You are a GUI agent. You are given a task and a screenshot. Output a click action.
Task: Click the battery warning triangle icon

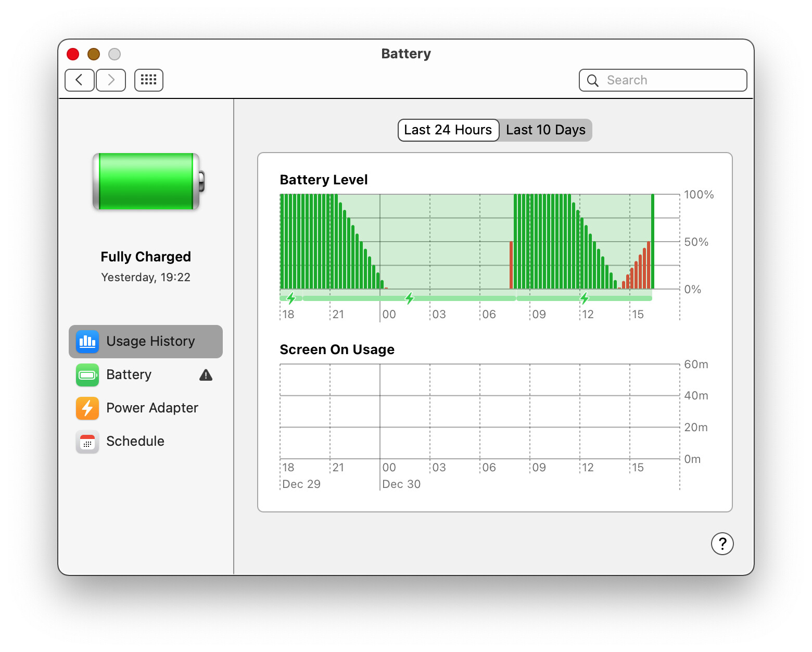(206, 375)
